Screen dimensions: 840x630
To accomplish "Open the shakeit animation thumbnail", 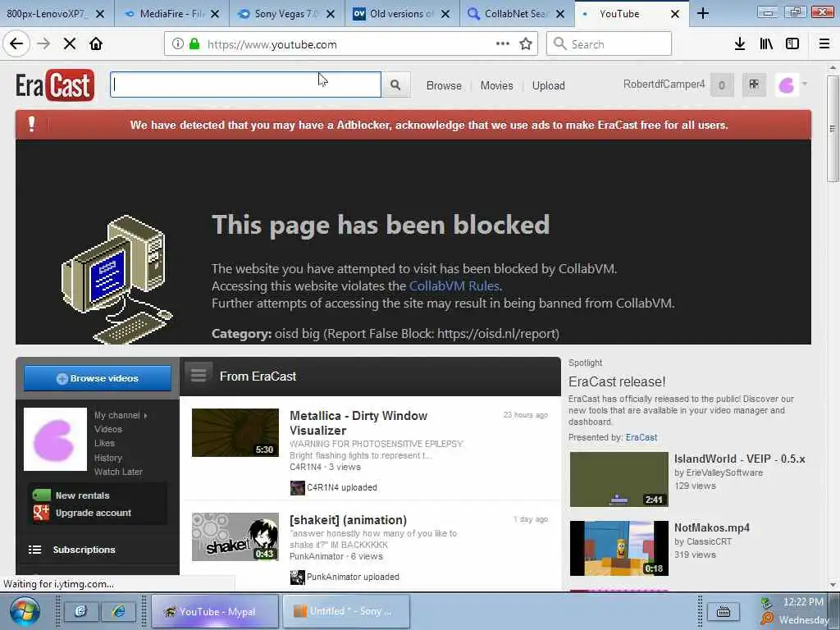I will coord(235,536).
